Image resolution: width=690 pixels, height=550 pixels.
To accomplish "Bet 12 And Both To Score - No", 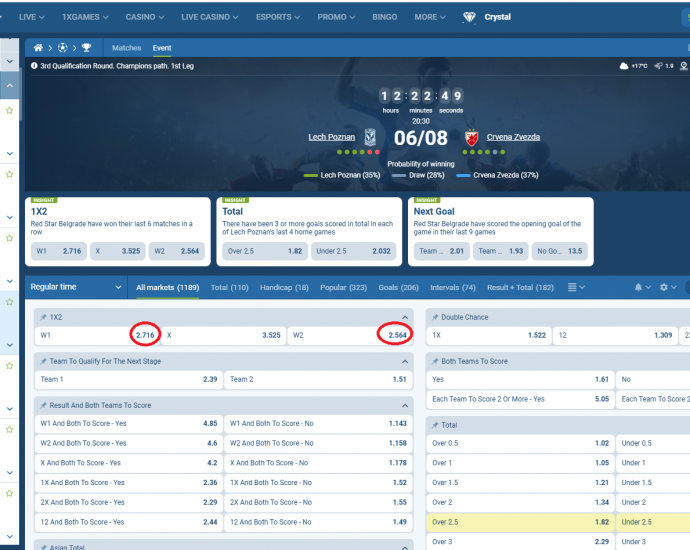I will (x=319, y=522).
